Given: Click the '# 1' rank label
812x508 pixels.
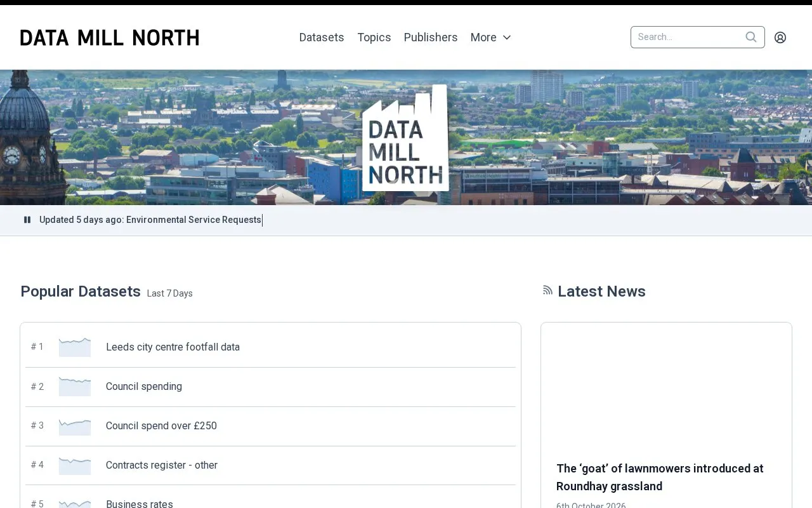Looking at the screenshot, I should (37, 347).
